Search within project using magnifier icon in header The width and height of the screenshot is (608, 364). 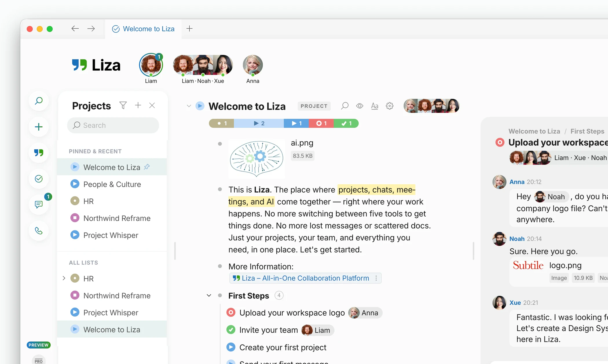pyautogui.click(x=345, y=106)
